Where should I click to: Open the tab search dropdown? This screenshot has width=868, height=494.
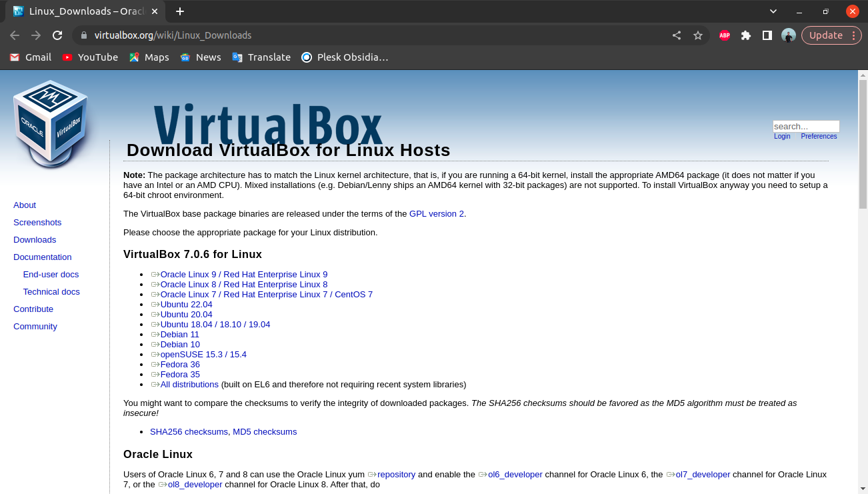pos(773,11)
